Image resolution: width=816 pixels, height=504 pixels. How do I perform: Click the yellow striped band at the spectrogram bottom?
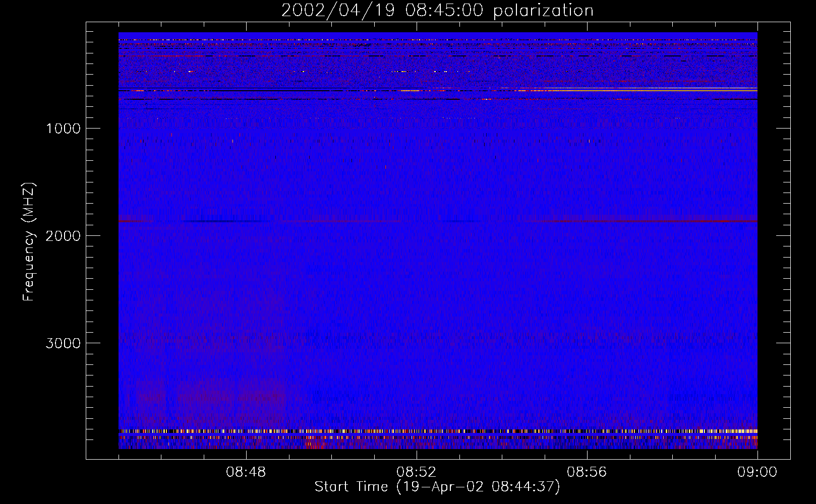pyautogui.click(x=438, y=431)
